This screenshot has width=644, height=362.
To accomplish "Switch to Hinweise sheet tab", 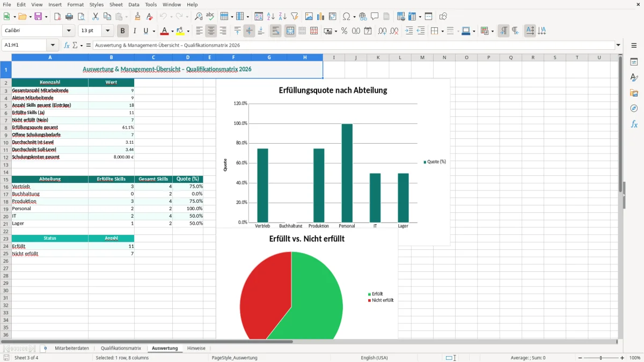I will [196, 348].
